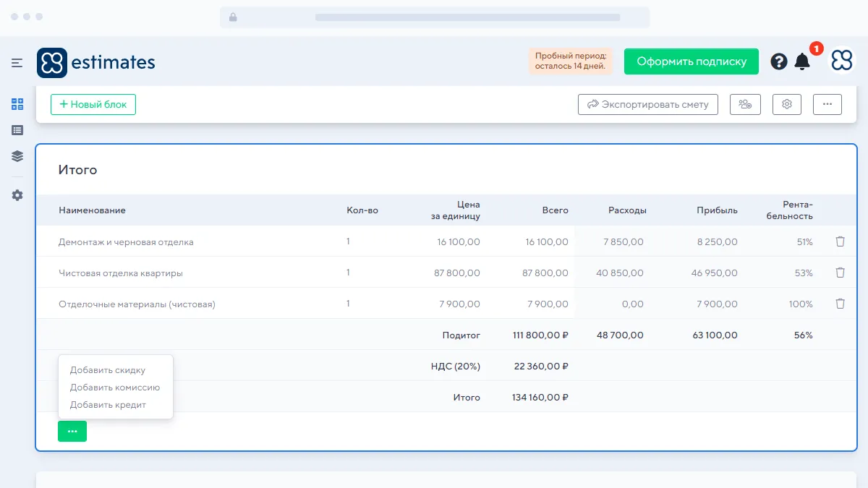Open the list view icon in sidebar

coord(17,130)
